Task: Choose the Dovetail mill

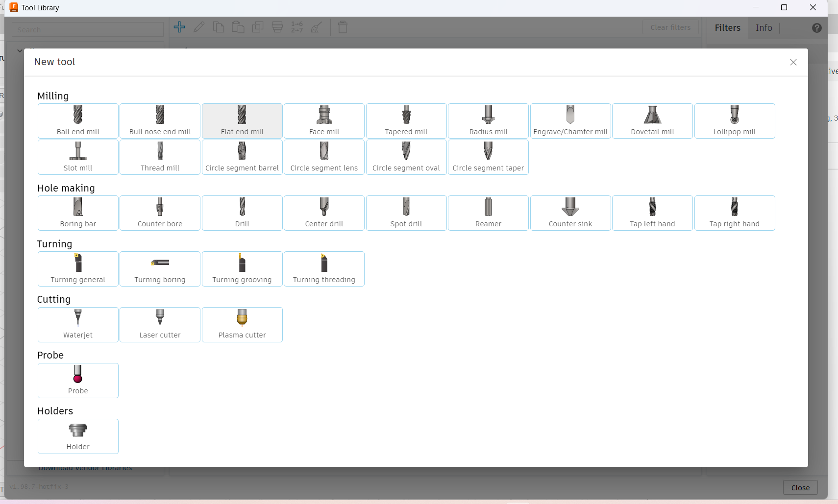Action: (x=652, y=121)
